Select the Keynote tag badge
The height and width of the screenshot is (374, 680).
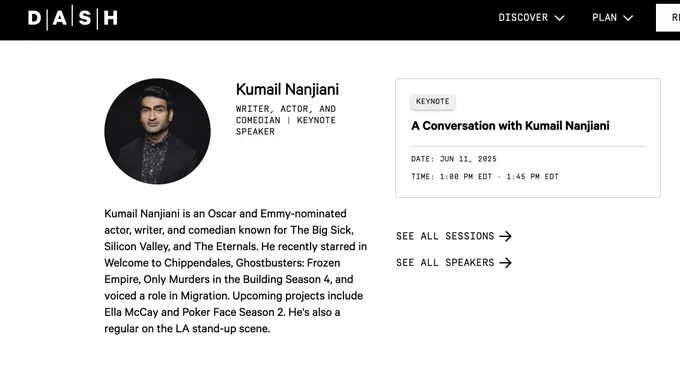[x=433, y=102]
